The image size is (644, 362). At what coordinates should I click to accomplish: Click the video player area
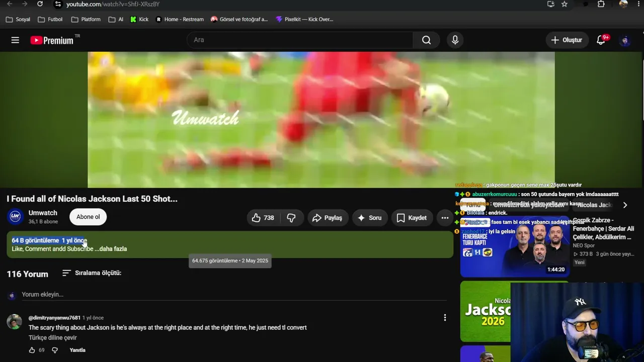(321, 120)
